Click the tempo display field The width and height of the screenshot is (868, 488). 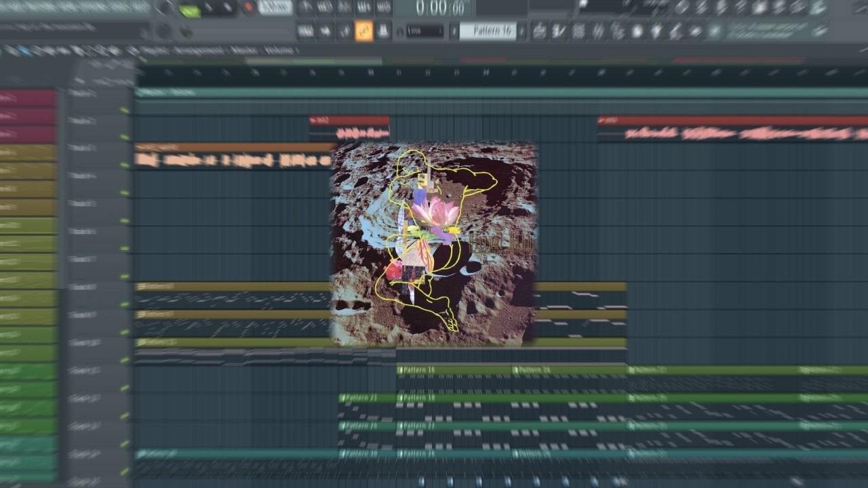click(x=275, y=7)
